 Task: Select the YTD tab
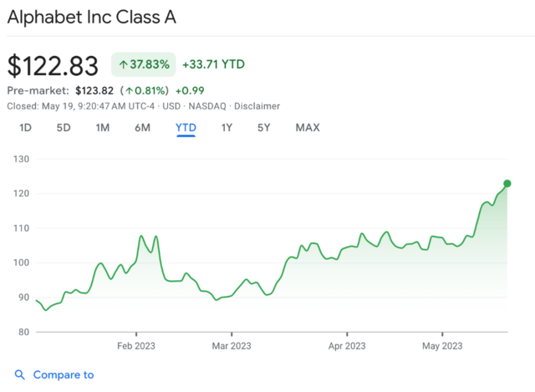tap(186, 128)
